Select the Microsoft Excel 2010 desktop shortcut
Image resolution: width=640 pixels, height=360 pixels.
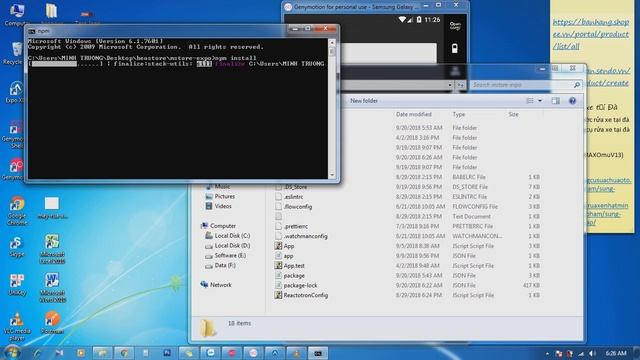coord(52,249)
